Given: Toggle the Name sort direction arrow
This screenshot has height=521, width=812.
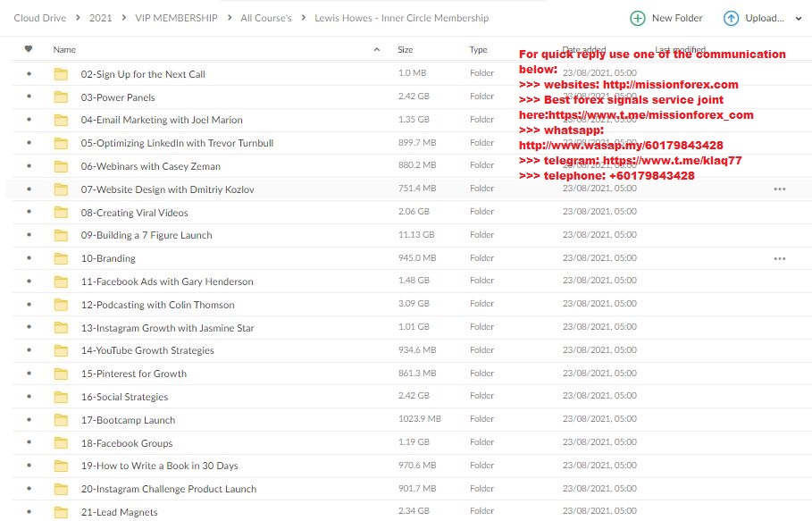Looking at the screenshot, I should pyautogui.click(x=377, y=50).
